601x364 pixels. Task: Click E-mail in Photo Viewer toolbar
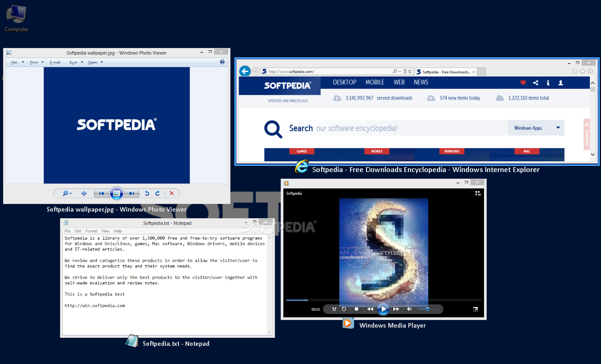(x=55, y=62)
